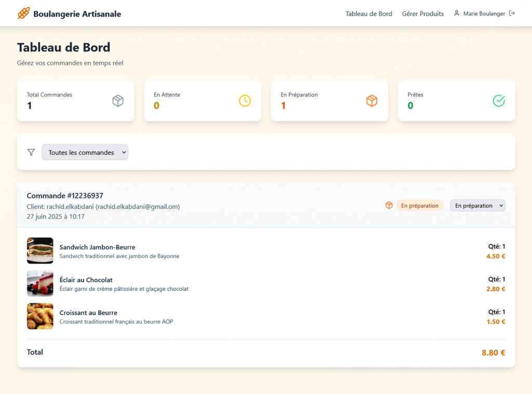Click the funnel filter icon

point(31,152)
